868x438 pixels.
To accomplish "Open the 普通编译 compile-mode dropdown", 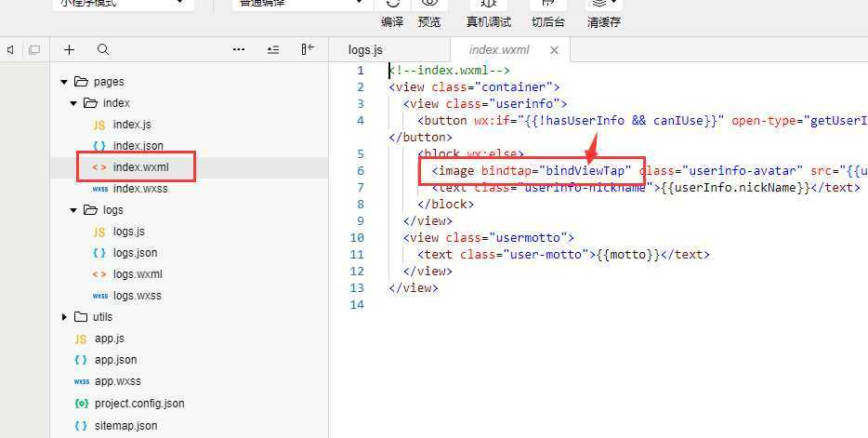I will click(303, 4).
